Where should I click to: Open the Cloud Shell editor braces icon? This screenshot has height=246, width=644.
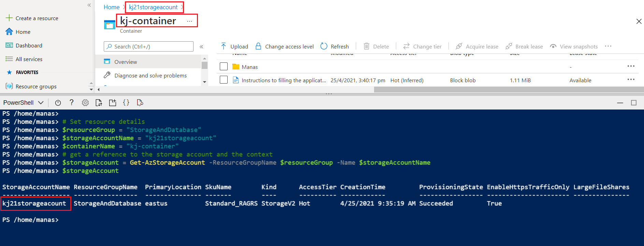[x=126, y=102]
